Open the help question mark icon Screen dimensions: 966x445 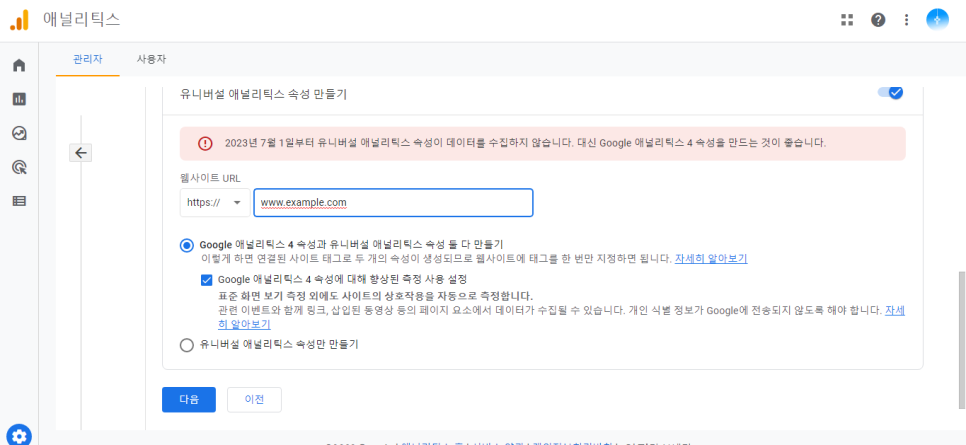click(x=878, y=20)
